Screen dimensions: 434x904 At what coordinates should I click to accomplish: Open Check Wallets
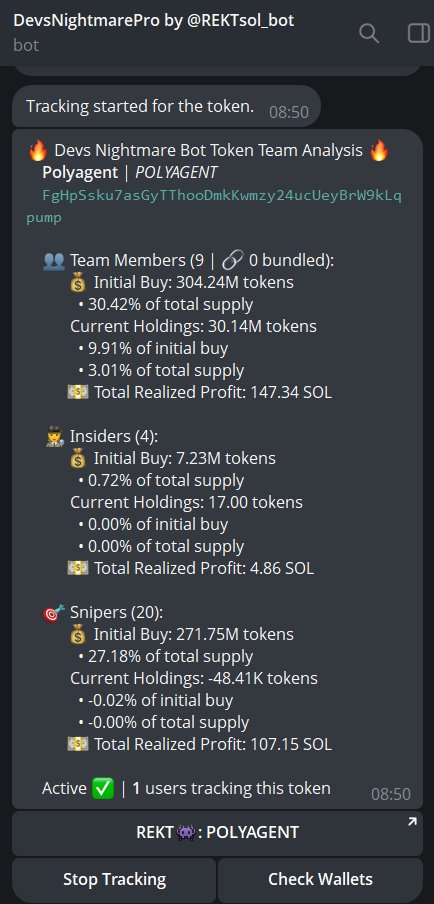320,880
